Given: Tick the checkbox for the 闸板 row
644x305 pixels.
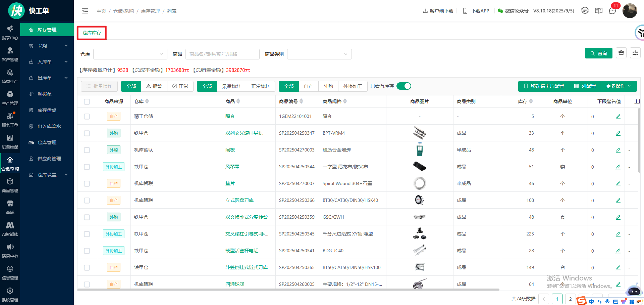Looking at the screenshot, I should pos(87,150).
